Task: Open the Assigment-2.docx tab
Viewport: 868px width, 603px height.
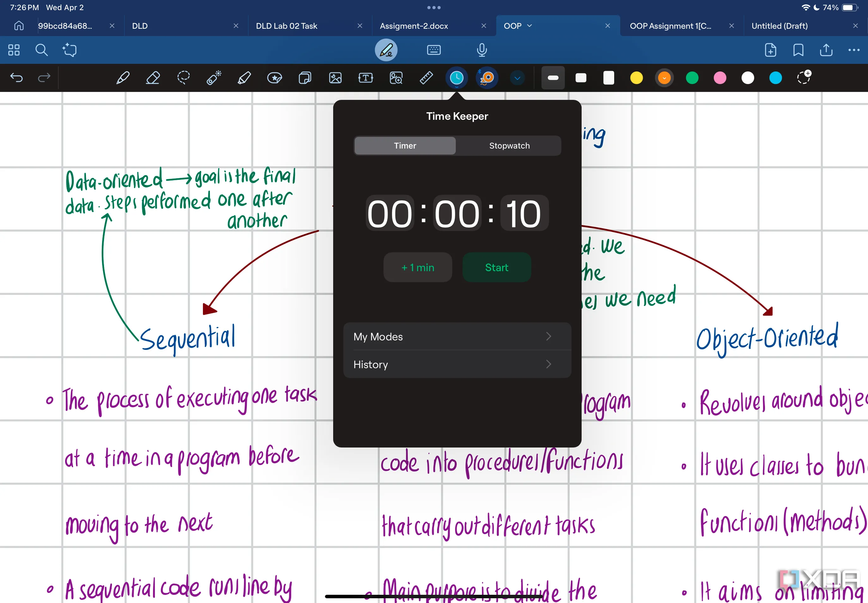Action: 414,26
